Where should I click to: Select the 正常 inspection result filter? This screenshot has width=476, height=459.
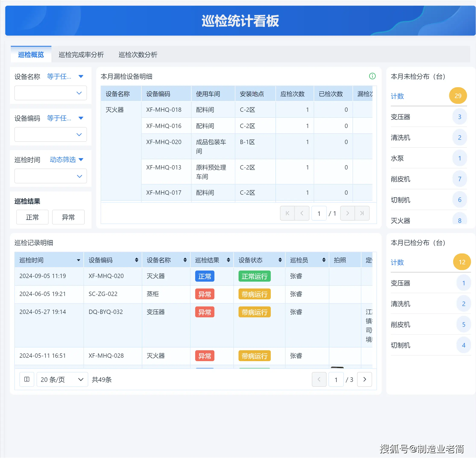[32, 217]
